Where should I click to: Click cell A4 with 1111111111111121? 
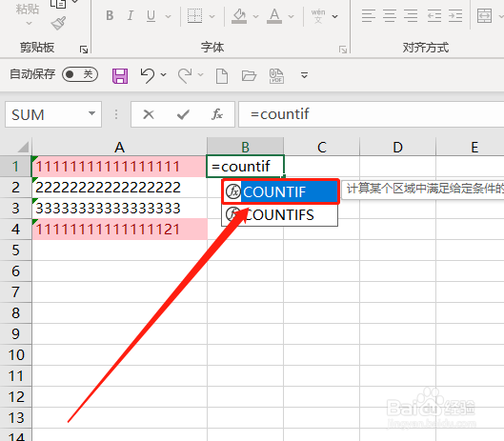click(x=120, y=230)
